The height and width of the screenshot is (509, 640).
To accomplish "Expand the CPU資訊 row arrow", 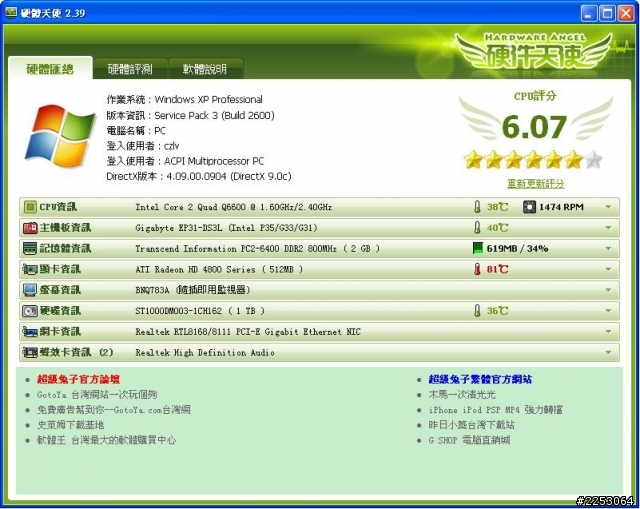I will click(608, 207).
